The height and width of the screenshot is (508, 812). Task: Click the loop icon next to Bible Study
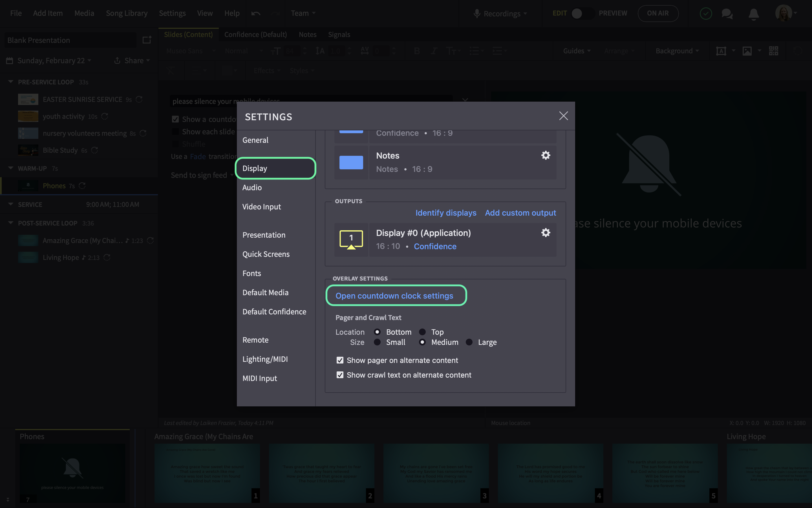[95, 150]
